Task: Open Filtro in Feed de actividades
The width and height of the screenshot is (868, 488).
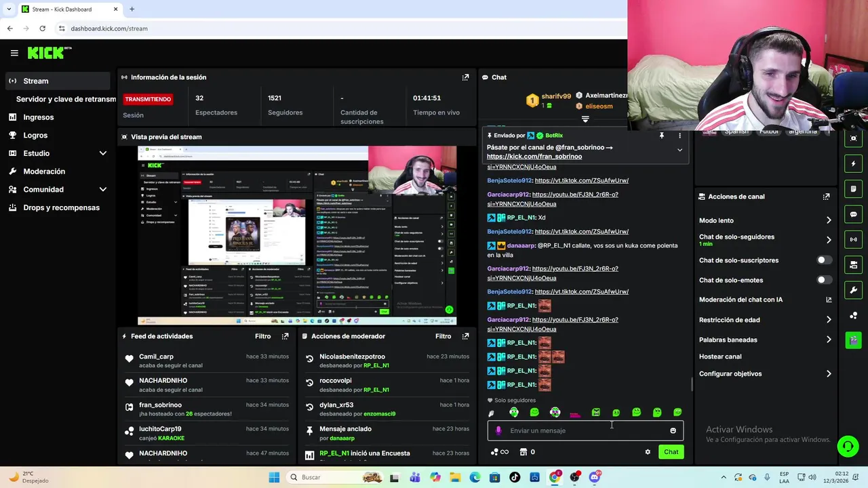Action: click(x=262, y=336)
